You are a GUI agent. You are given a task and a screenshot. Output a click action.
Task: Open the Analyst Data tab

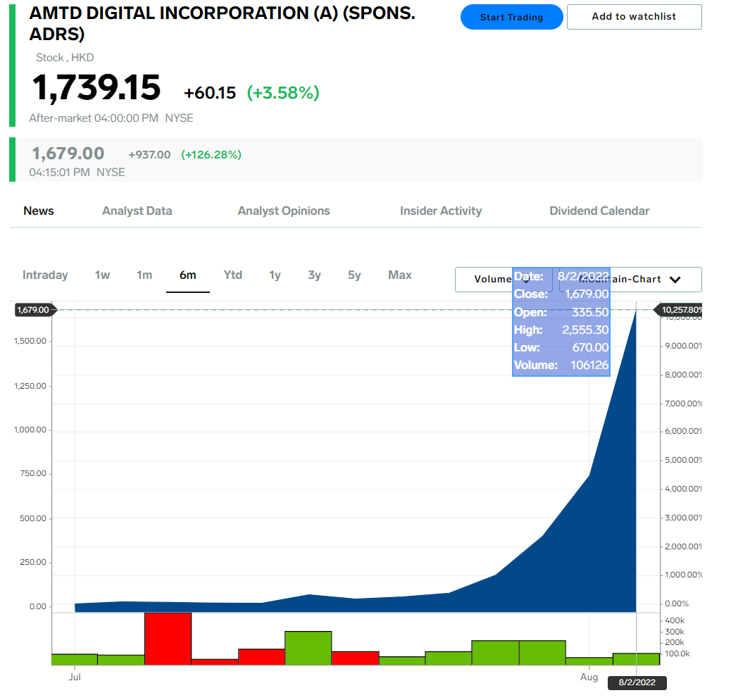pos(137,211)
